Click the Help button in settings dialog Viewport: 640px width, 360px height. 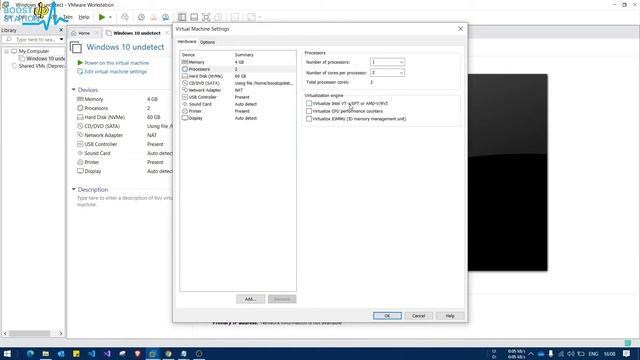(x=450, y=316)
